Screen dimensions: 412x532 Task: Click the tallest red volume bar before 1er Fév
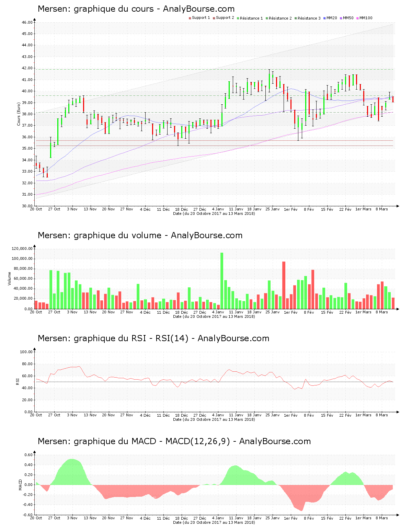coord(284,285)
